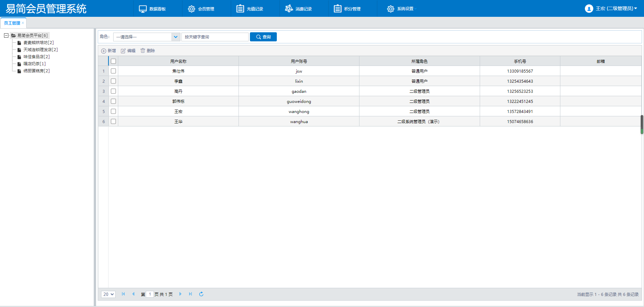Select 天域连锁理发店 in the tree
This screenshot has width=644, height=307.
tap(40, 50)
